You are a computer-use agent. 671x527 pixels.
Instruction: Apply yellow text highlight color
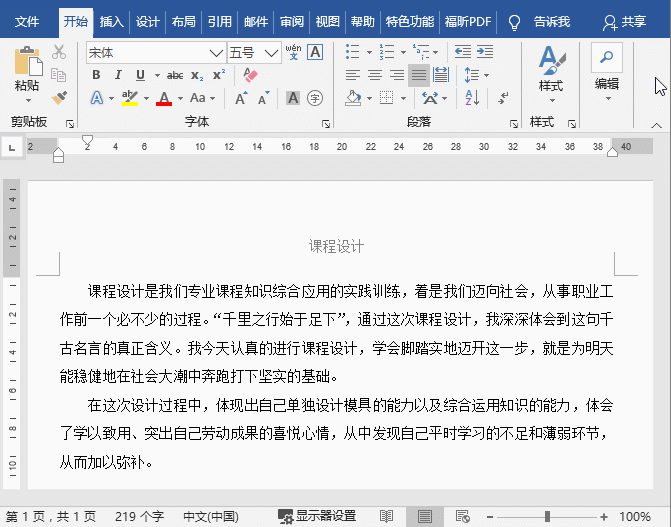(x=130, y=98)
